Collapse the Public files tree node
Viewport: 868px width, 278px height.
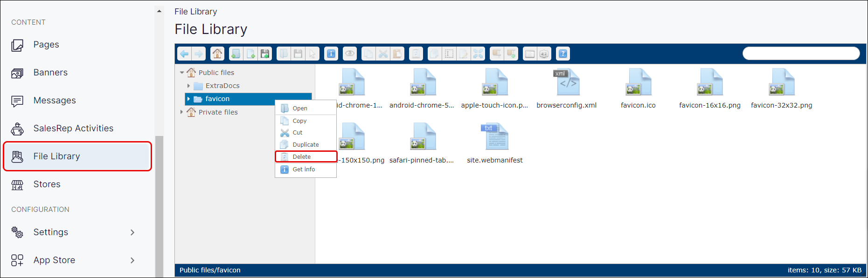[x=182, y=73]
